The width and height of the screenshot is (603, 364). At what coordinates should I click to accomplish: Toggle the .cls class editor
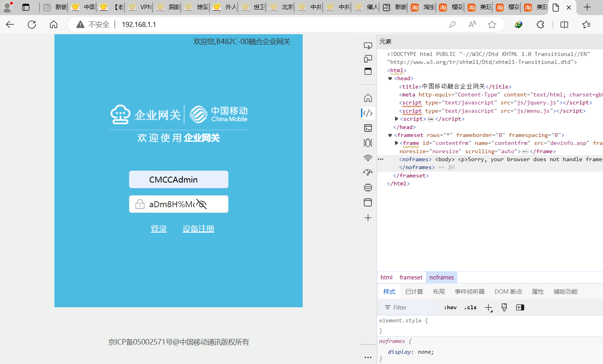coord(470,308)
